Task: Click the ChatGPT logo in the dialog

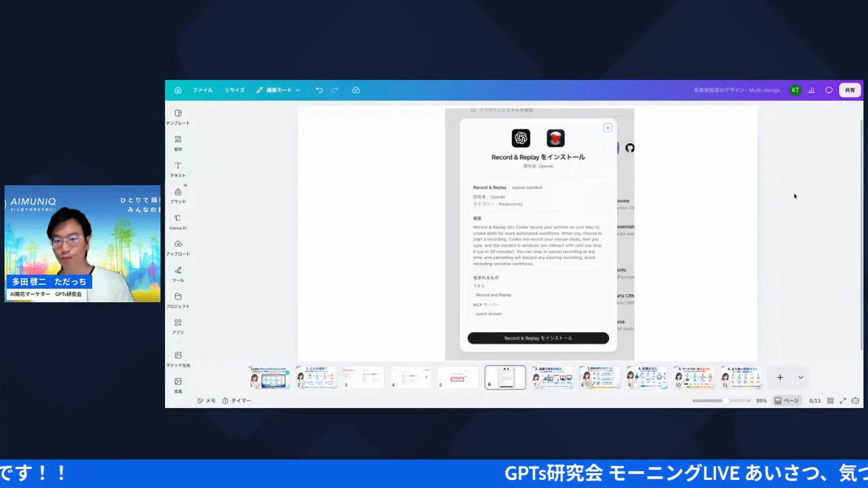Action: [521, 138]
